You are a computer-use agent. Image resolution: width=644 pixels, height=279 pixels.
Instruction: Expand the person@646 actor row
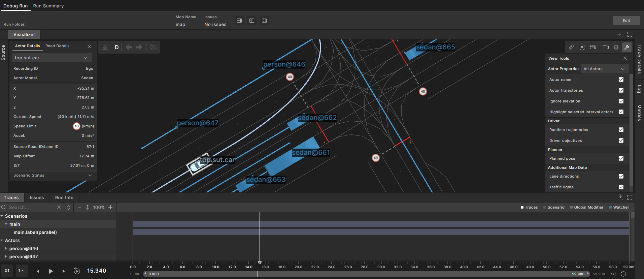tap(6, 248)
